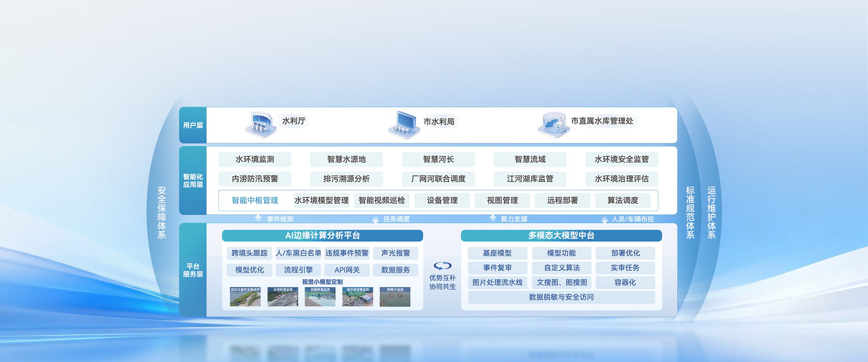This screenshot has height=362, width=868.
Task: Click the down arrow beside 任务调度
Action: pos(375,219)
